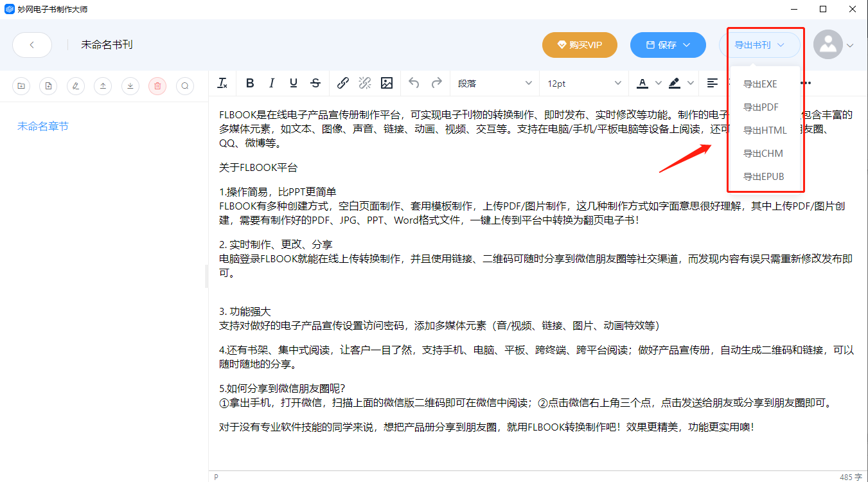Click the add new chapter file icon

pyautogui.click(x=49, y=85)
